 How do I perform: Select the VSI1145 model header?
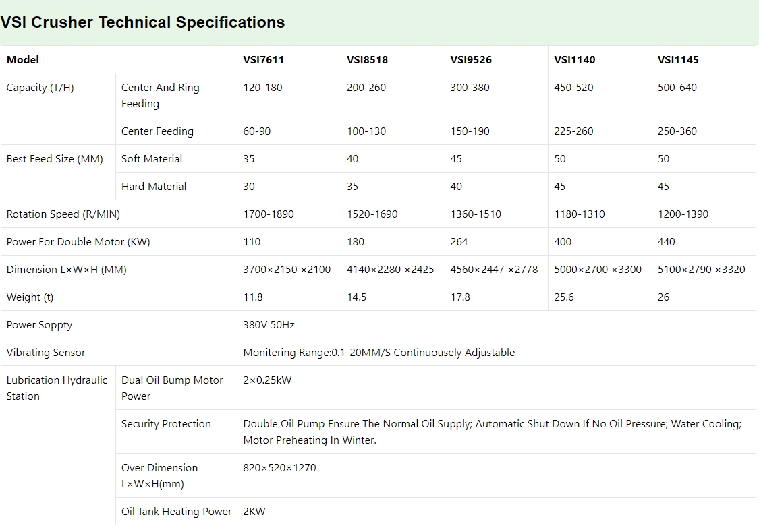[678, 60]
